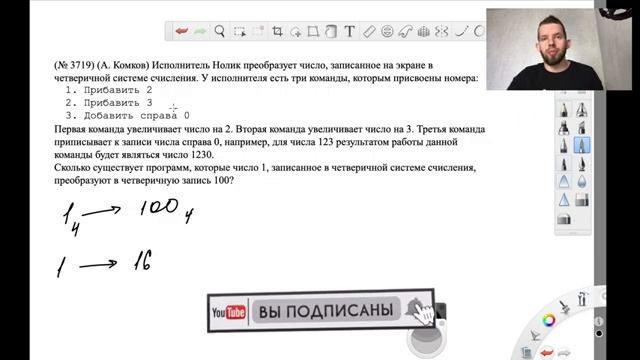Toggle the Steady Stroke tool

pyautogui.click(x=461, y=31)
